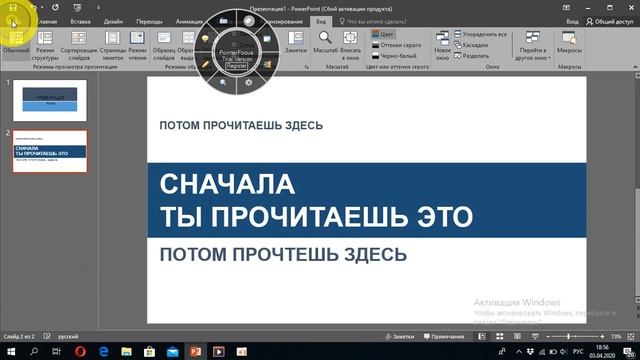Open the Zoom (Масштаб) dialog
The width and height of the screenshot is (640, 360).
(x=325, y=42)
